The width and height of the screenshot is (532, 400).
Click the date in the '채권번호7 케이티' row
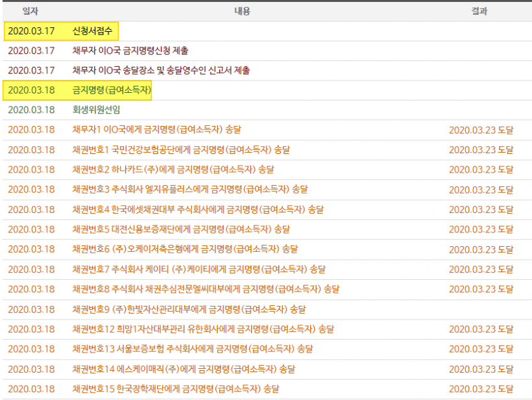click(x=31, y=269)
